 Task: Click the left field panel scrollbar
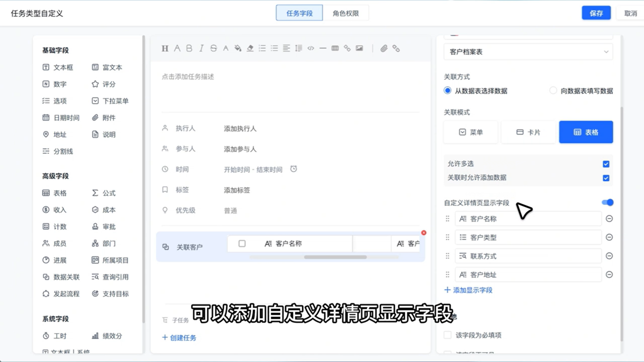pyautogui.click(x=143, y=179)
